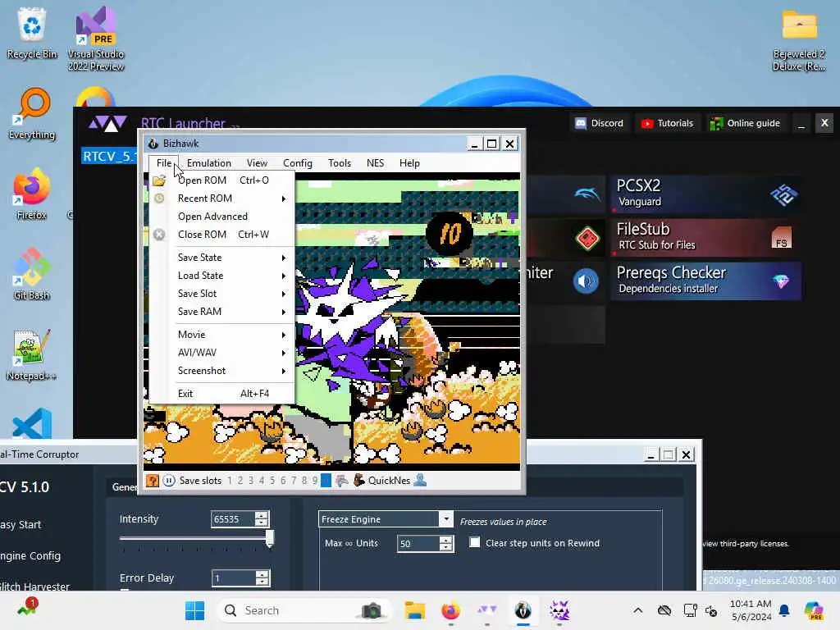Image resolution: width=840 pixels, height=630 pixels.
Task: Expand the Screenshot submenu
Action: [221, 371]
